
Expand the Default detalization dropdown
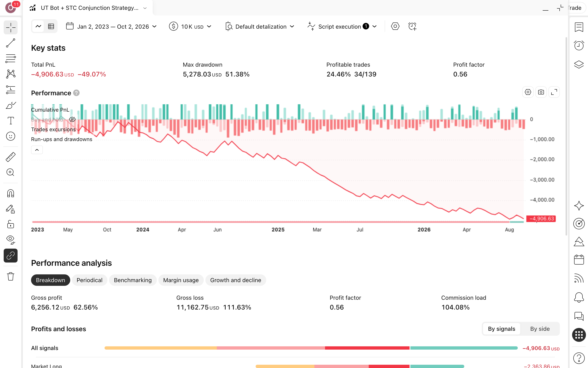pos(260,26)
